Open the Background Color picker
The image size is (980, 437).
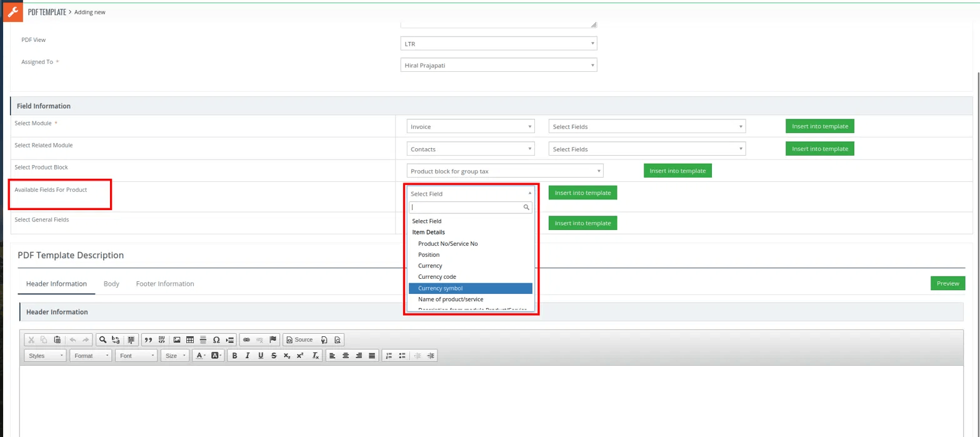(216, 356)
